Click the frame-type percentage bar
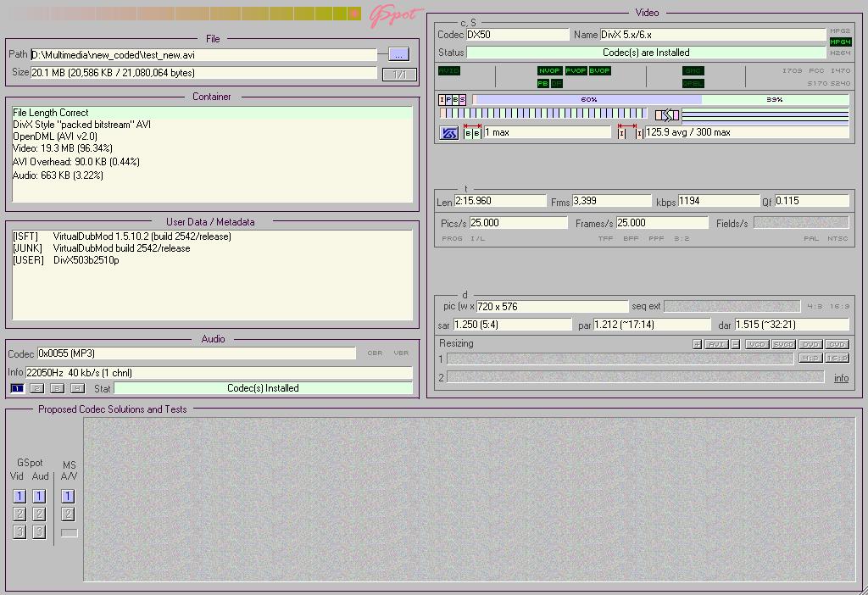This screenshot has width=868, height=595. click(660, 100)
